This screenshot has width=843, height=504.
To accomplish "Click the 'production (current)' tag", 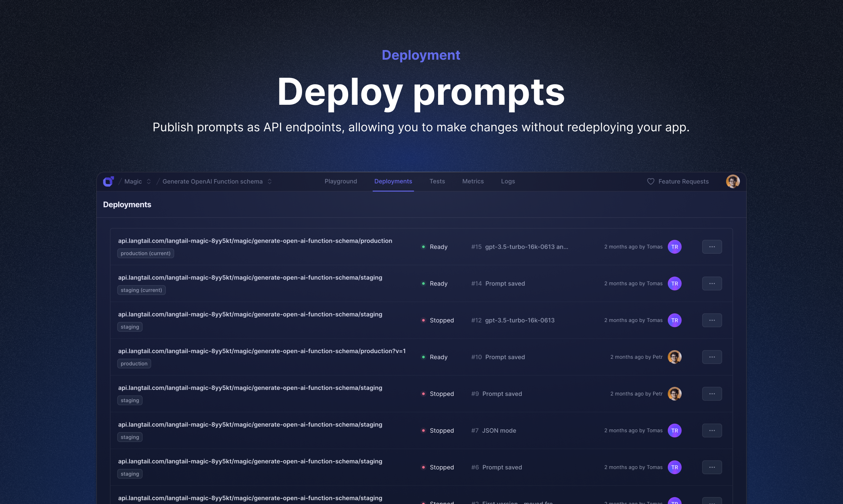I will click(145, 253).
